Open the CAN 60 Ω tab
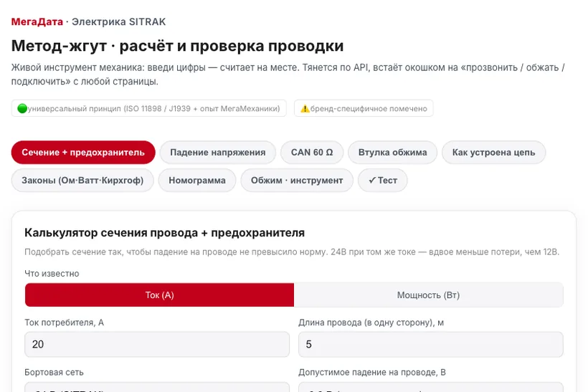The width and height of the screenshot is (588, 392). click(312, 153)
